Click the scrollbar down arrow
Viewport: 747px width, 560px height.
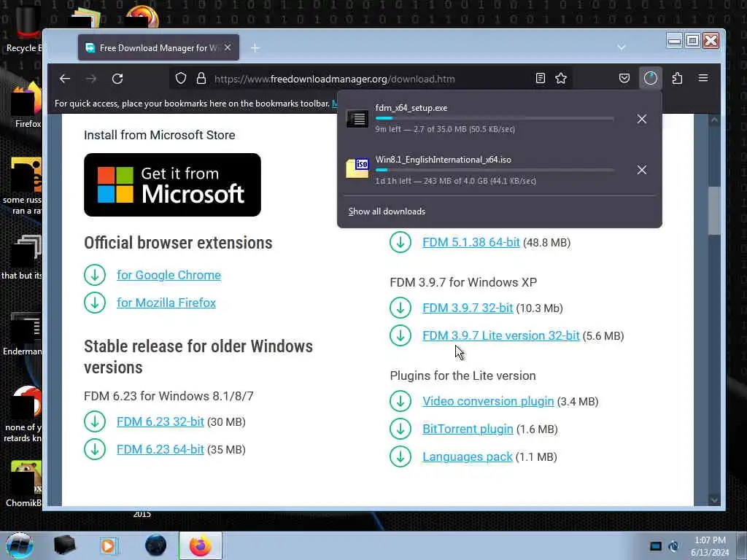[x=714, y=499]
